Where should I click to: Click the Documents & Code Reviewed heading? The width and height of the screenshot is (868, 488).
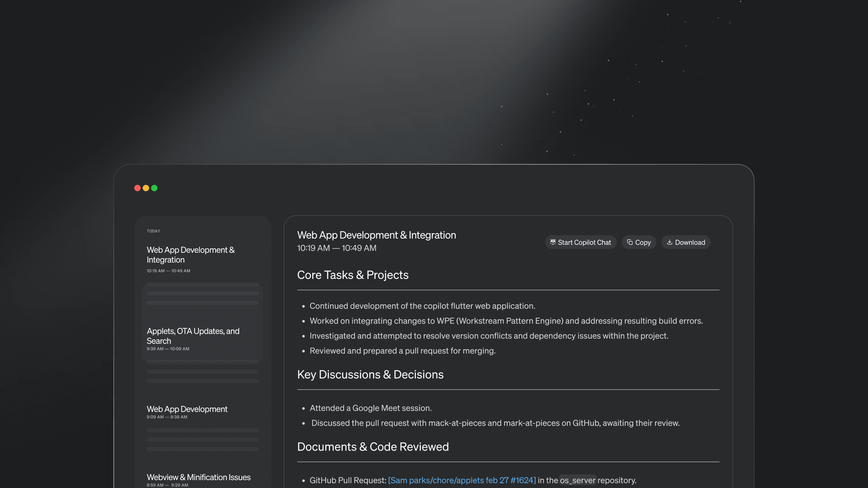click(373, 447)
